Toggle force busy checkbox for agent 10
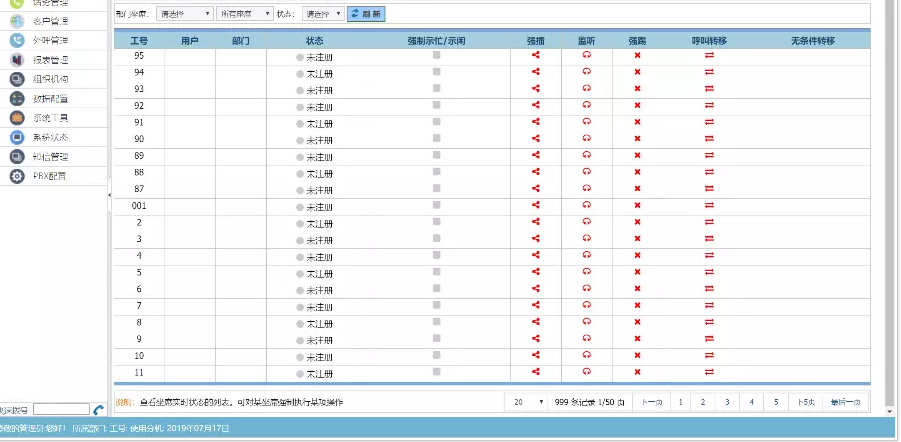The width and height of the screenshot is (901, 442). tap(436, 355)
